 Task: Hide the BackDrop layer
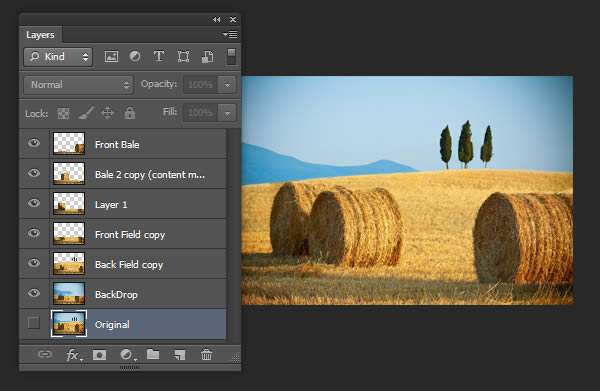34,293
